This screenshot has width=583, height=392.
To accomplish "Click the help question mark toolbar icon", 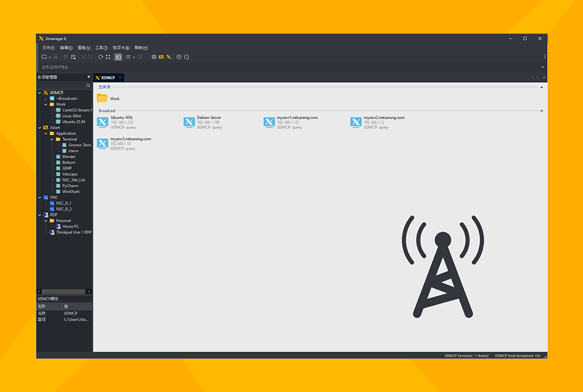I will click(x=179, y=57).
